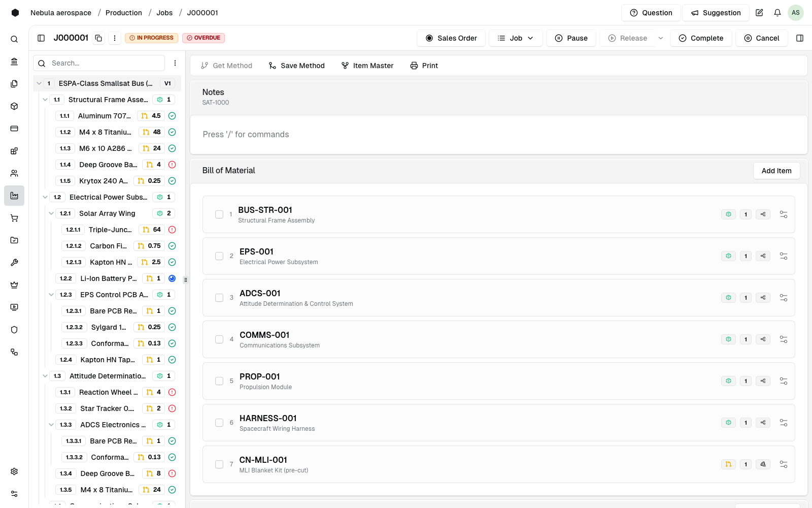Click Save Method in the toolbar

pos(297,66)
